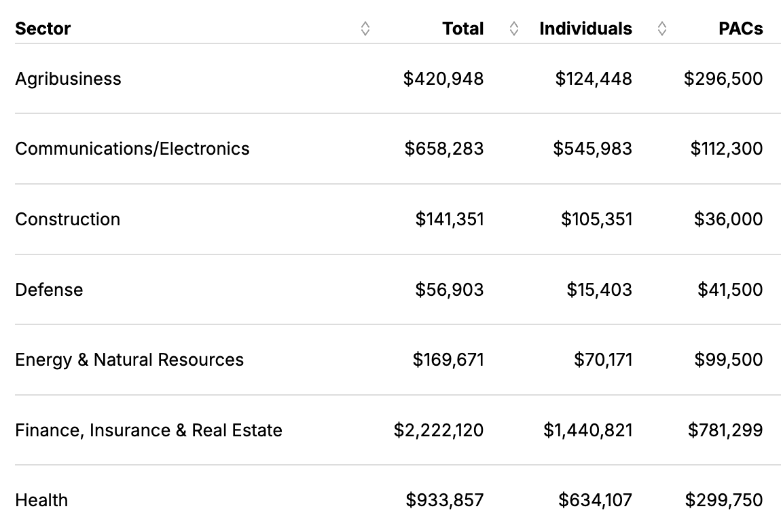Click the Health sector label
This screenshot has height=532, width=781.
click(41, 500)
